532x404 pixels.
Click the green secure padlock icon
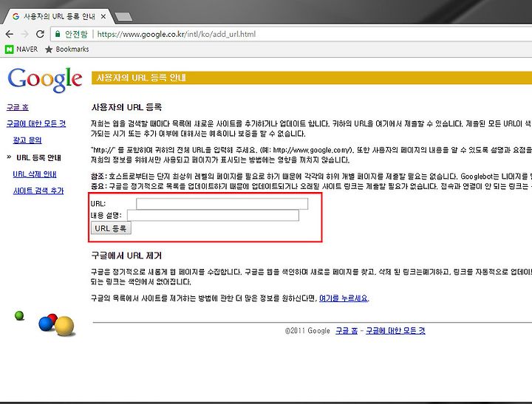tap(58, 34)
